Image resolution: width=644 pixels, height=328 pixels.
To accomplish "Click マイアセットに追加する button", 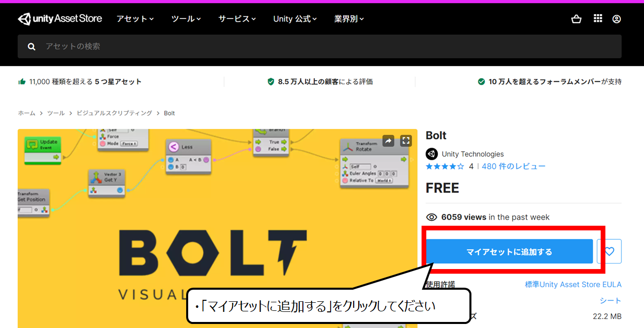I will [x=509, y=251].
